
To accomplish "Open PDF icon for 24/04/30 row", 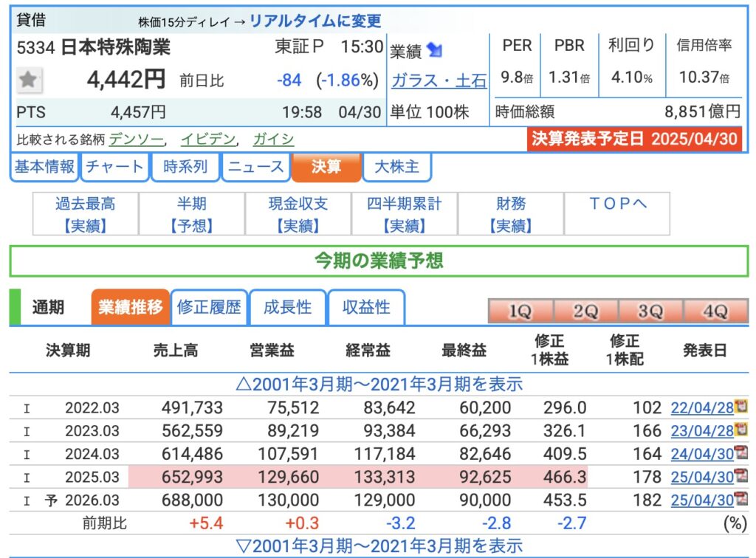I will click(740, 453).
